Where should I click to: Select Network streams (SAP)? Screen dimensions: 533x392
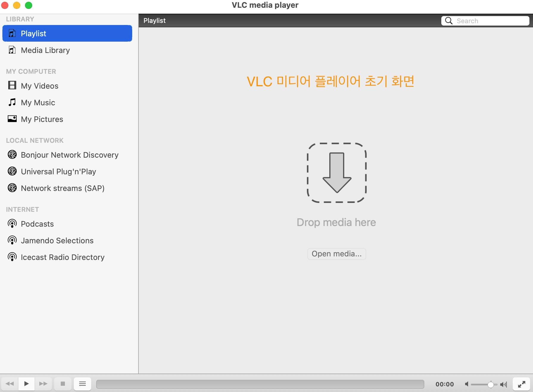[x=67, y=188]
